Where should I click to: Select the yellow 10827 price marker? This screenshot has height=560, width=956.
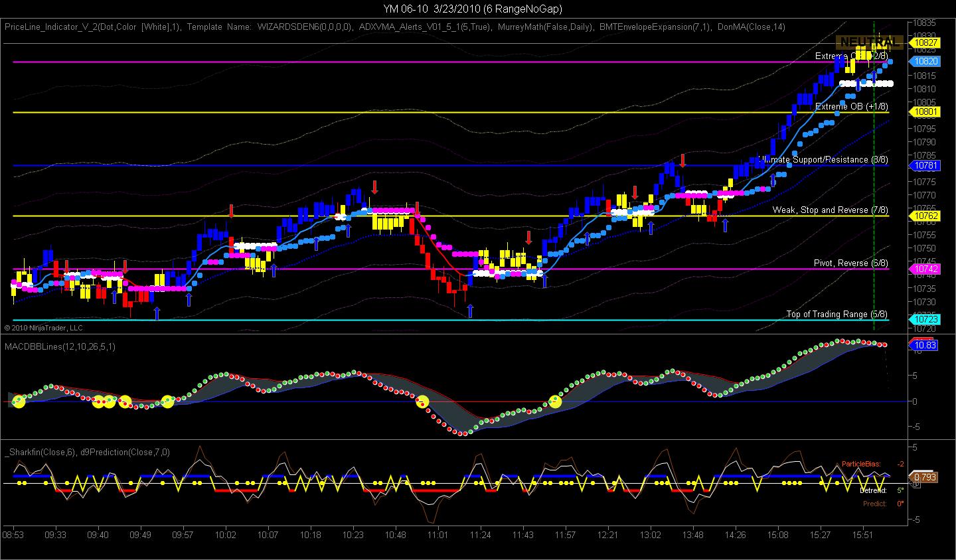tap(925, 42)
